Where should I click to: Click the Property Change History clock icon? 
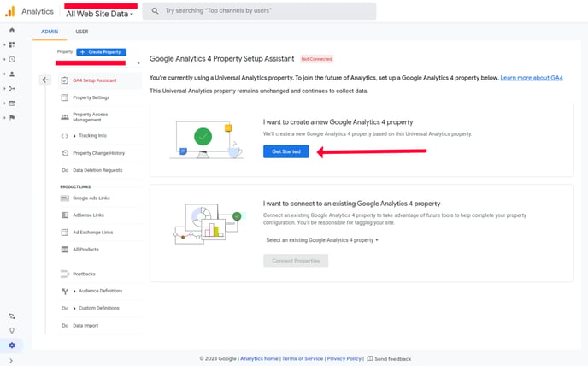[65, 153]
